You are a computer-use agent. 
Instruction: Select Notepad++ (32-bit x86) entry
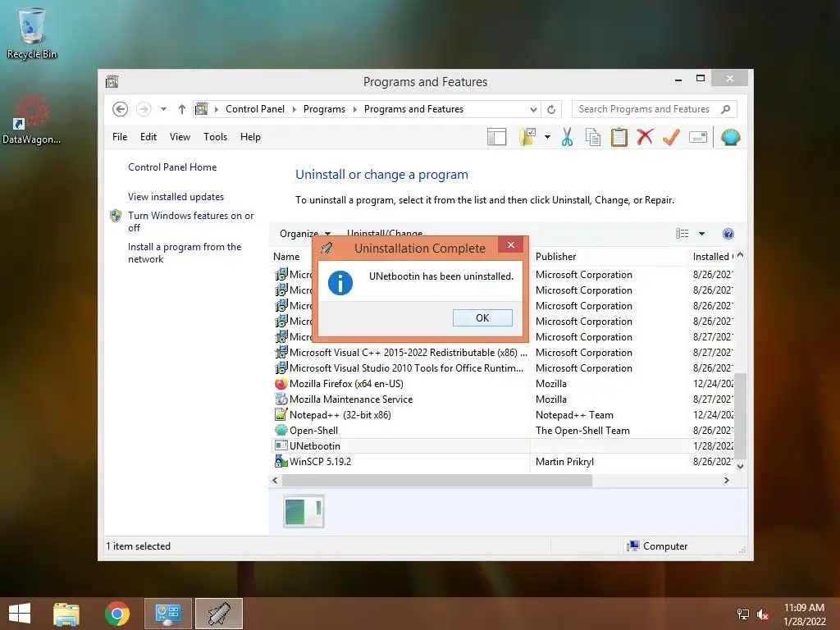pyautogui.click(x=333, y=414)
